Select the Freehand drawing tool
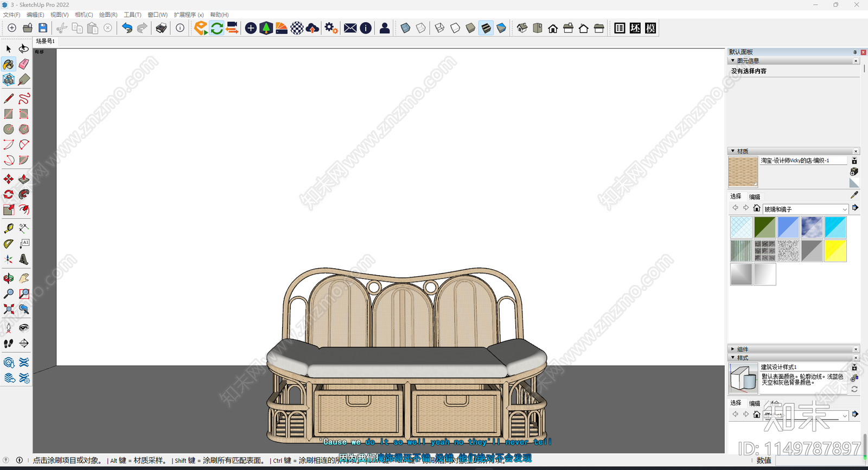Screen dimensions: 868x470 tap(24, 99)
